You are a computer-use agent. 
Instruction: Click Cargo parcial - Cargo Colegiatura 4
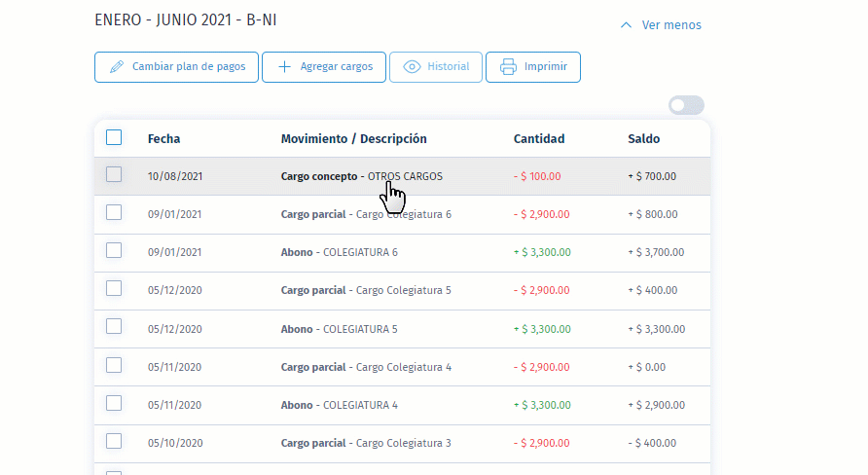coord(366,367)
